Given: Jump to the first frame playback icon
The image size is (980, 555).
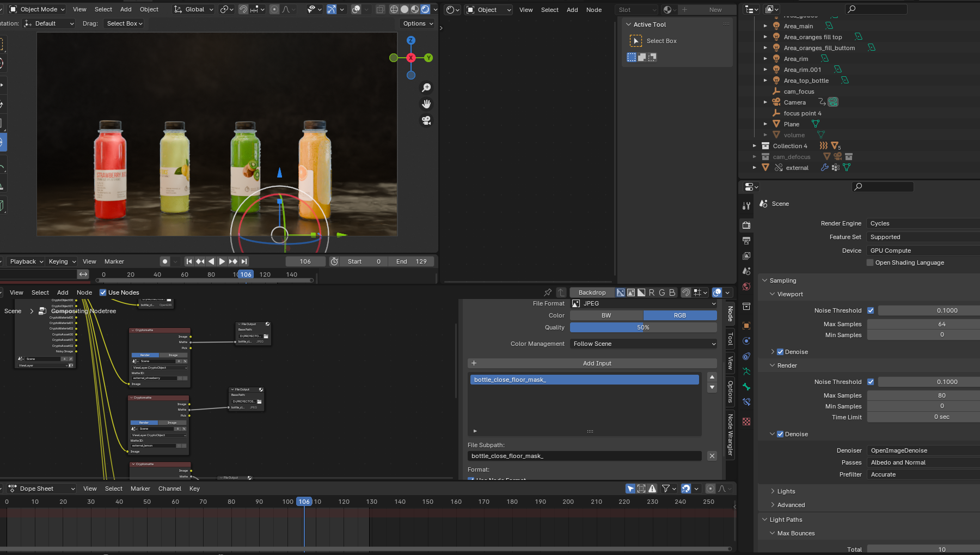Looking at the screenshot, I should pyautogui.click(x=189, y=261).
